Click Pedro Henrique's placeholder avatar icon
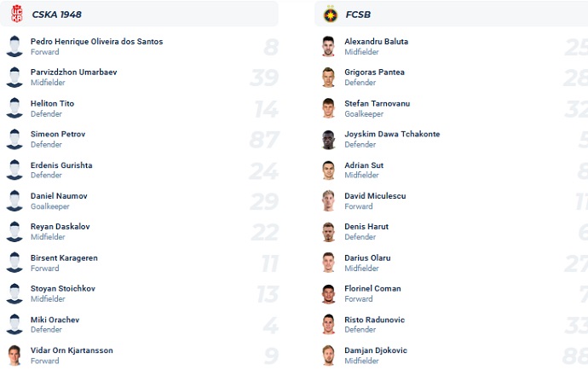Screen dimensions: 588x370 tap(14, 46)
